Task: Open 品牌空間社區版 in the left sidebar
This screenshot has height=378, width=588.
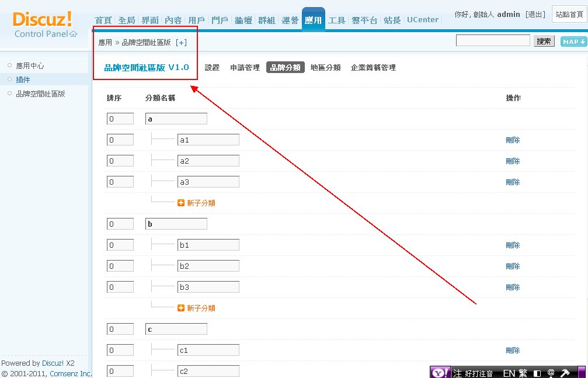Action: point(40,94)
